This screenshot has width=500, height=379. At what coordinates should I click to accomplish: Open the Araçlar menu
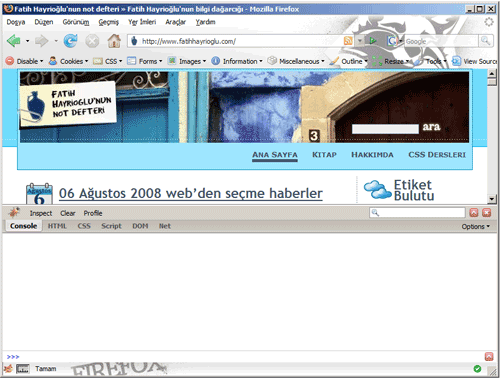point(175,22)
